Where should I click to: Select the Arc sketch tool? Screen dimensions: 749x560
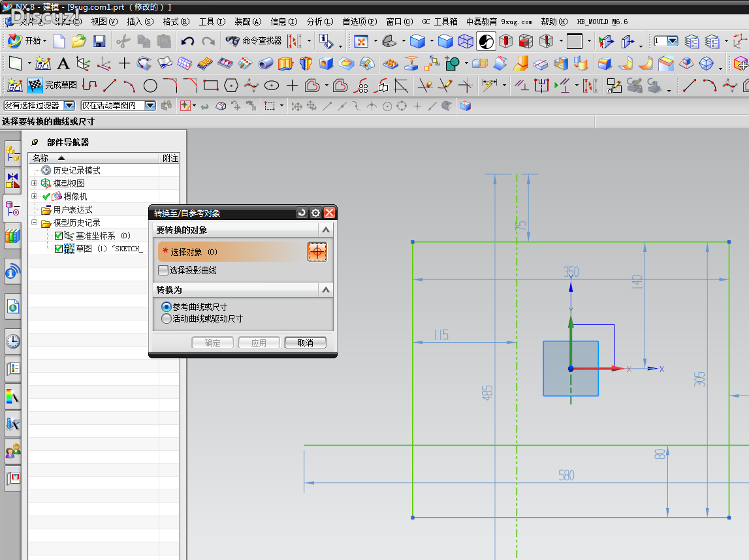(x=130, y=86)
